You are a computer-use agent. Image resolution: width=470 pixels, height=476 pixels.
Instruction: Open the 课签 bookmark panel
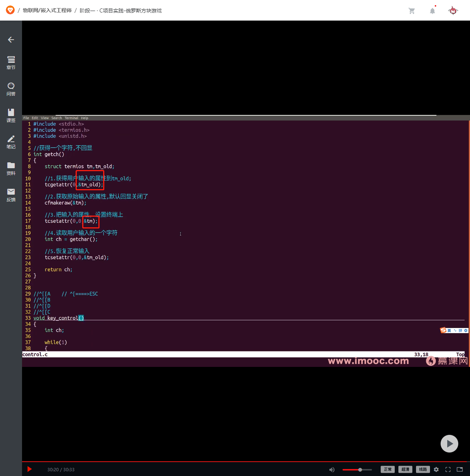11,115
